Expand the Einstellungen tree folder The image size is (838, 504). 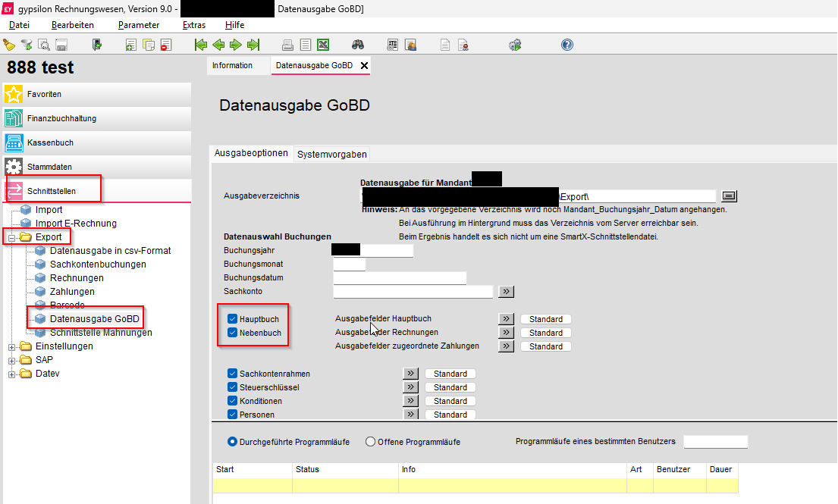coord(11,347)
